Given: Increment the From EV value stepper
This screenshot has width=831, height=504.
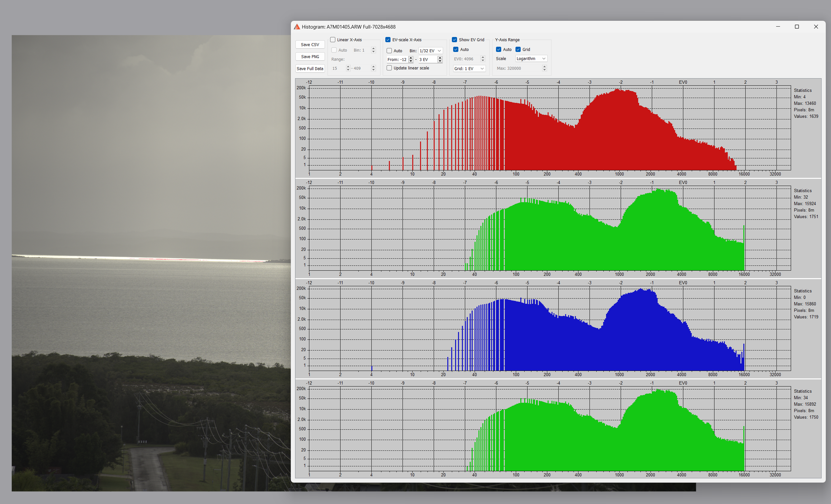Looking at the screenshot, I should click(x=411, y=58).
